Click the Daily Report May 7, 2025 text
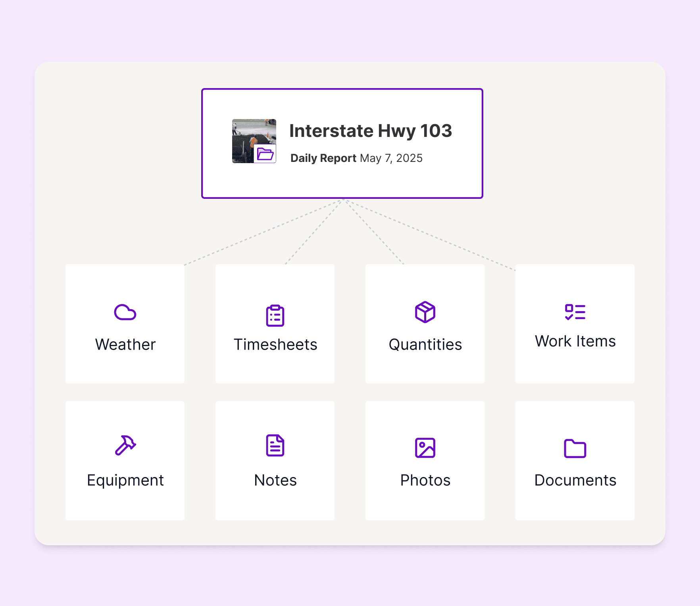Screen dimensions: 700x606 coord(356,158)
